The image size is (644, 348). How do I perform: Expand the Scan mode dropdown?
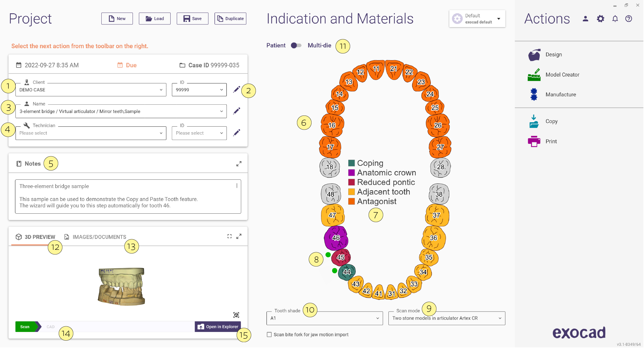click(x=447, y=318)
